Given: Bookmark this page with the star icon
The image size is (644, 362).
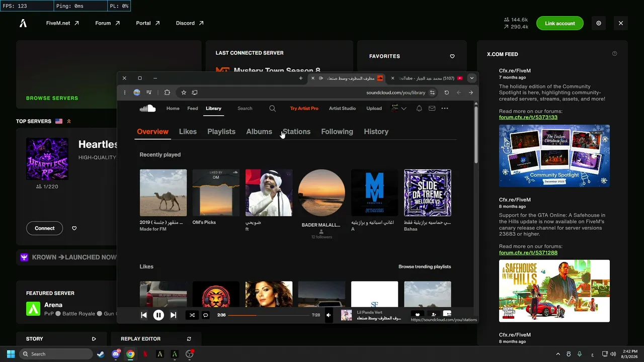Looking at the screenshot, I should [184, 93].
